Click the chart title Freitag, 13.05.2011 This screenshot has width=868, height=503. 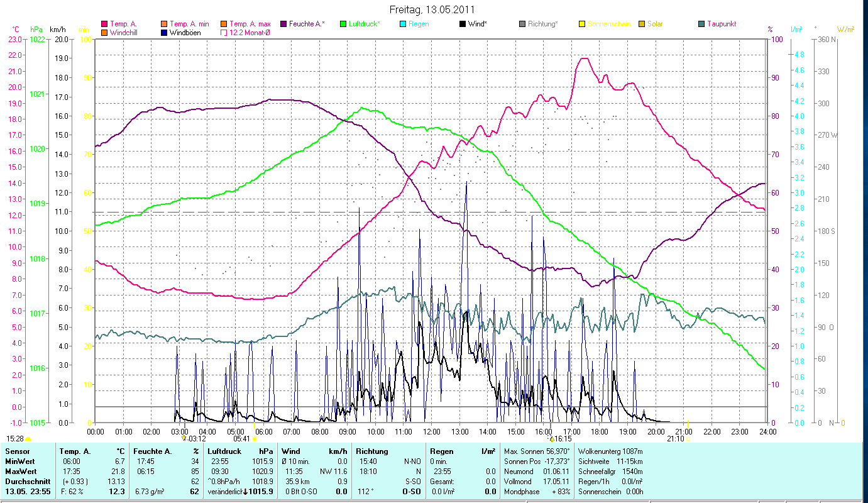(x=432, y=9)
